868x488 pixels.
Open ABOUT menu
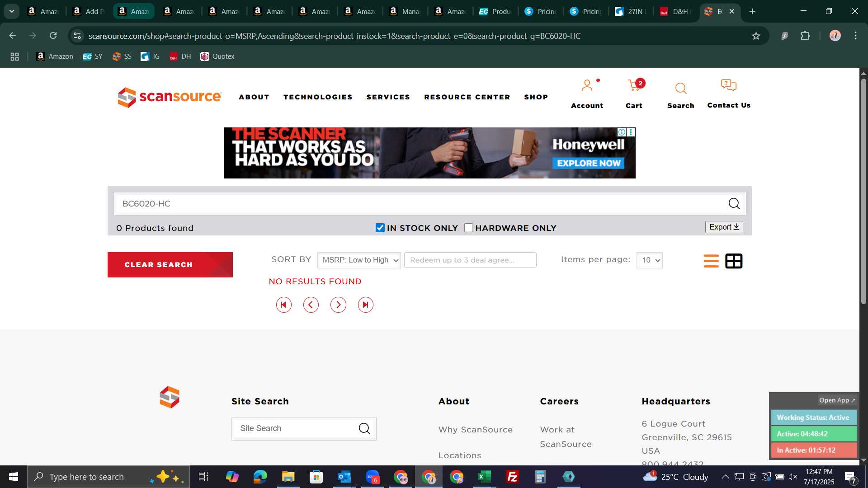(x=254, y=97)
